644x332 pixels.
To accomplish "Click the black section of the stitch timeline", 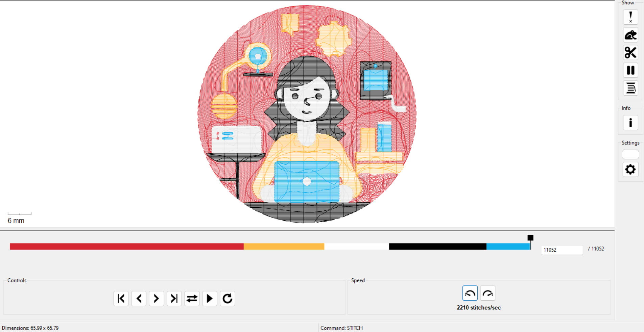I will 438,247.
